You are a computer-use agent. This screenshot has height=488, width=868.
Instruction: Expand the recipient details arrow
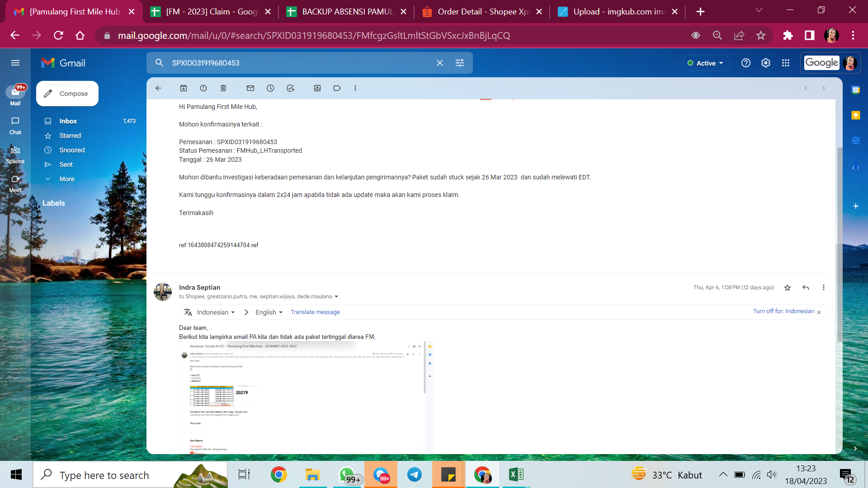336,297
